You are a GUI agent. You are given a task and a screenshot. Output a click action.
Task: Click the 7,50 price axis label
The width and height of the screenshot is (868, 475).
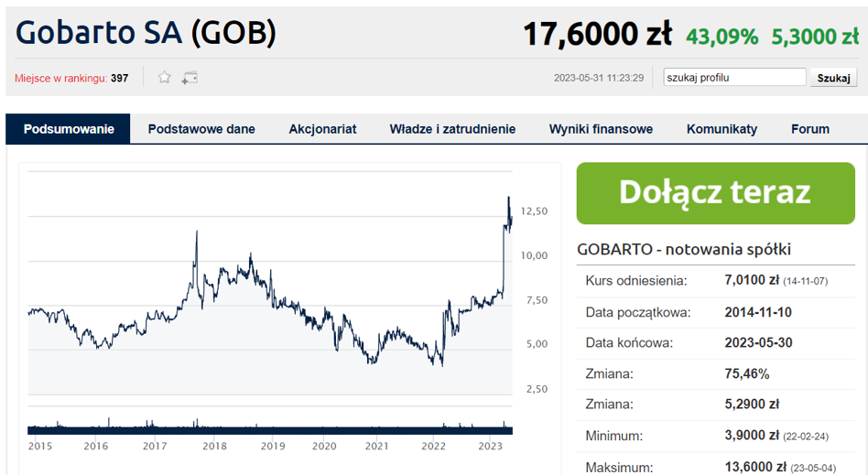click(537, 300)
